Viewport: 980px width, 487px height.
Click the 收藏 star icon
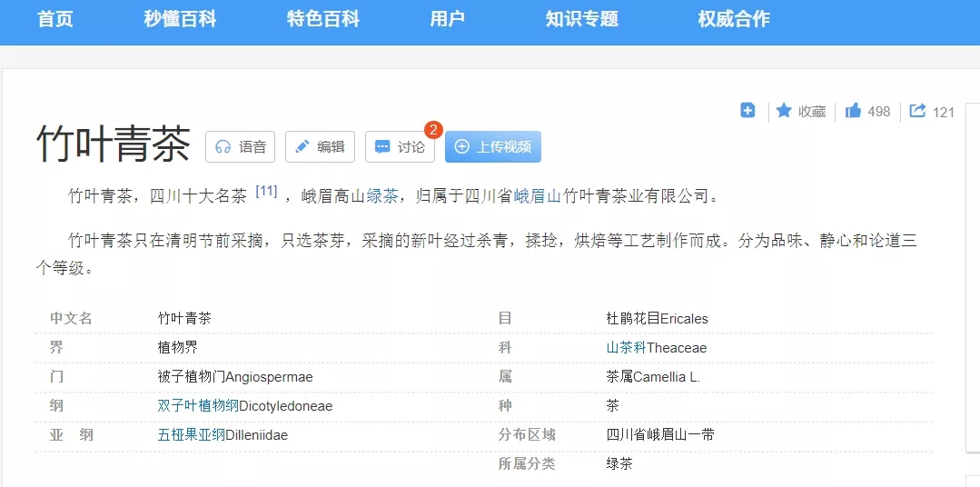[x=784, y=111]
